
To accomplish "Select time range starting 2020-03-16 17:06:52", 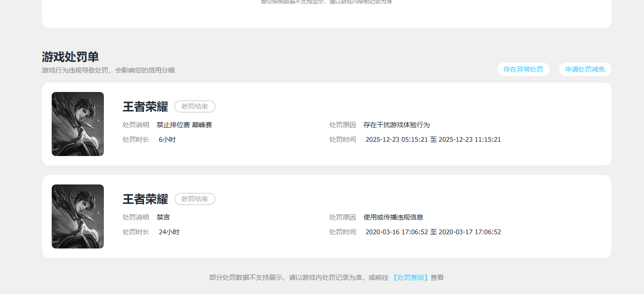I will [x=433, y=232].
